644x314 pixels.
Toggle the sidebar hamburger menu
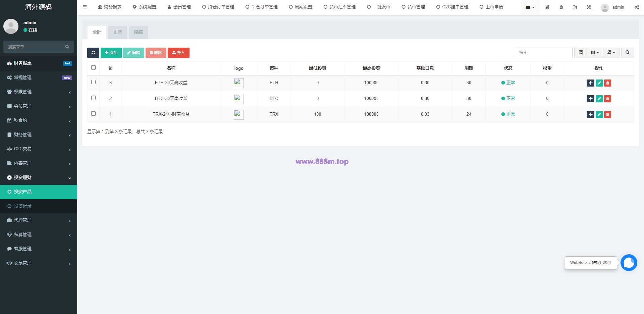coord(85,7)
